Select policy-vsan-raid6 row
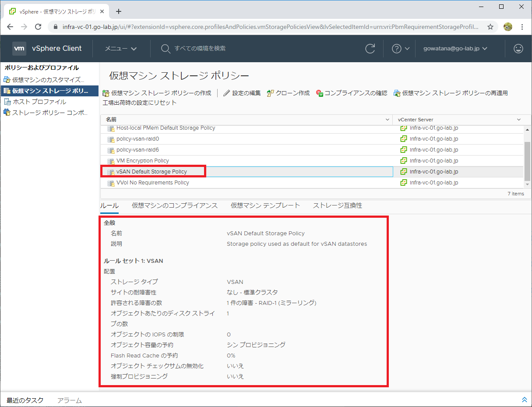 click(312, 150)
